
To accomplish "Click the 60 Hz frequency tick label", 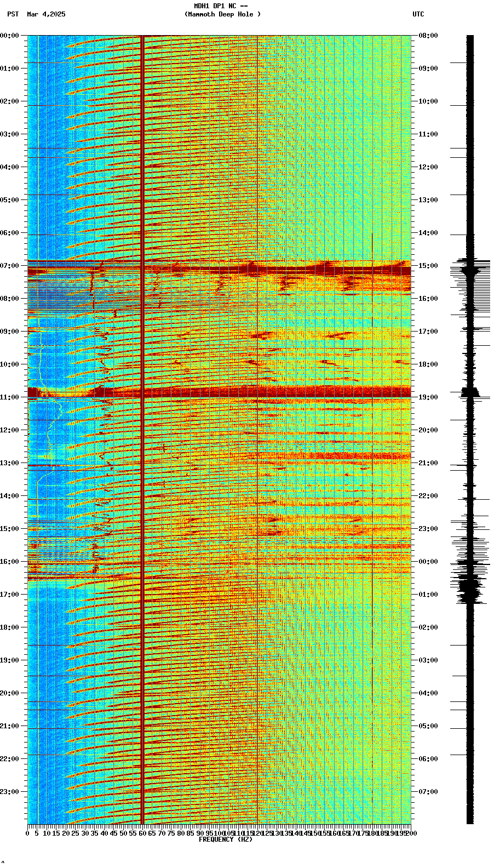I will [142, 833].
